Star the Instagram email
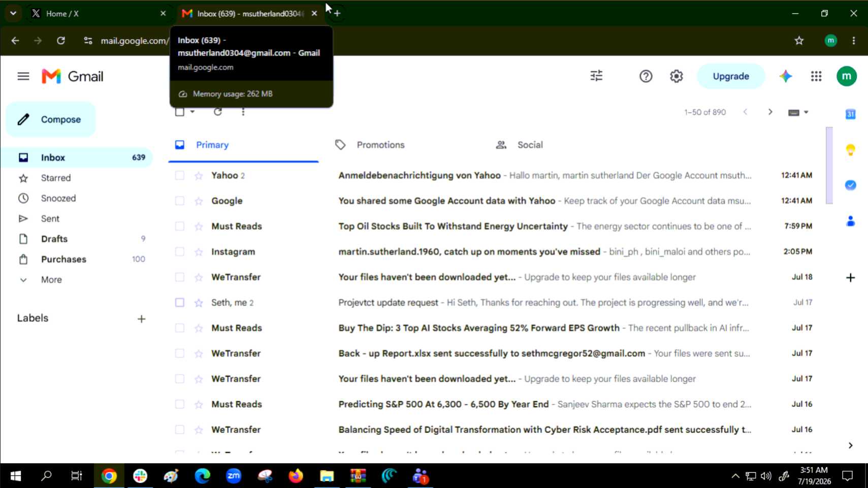The image size is (868, 488). click(x=199, y=252)
